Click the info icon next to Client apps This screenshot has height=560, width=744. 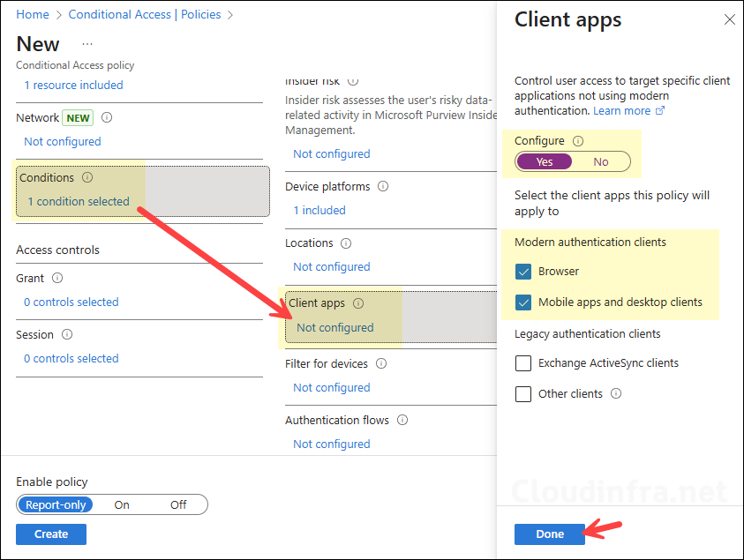(359, 302)
